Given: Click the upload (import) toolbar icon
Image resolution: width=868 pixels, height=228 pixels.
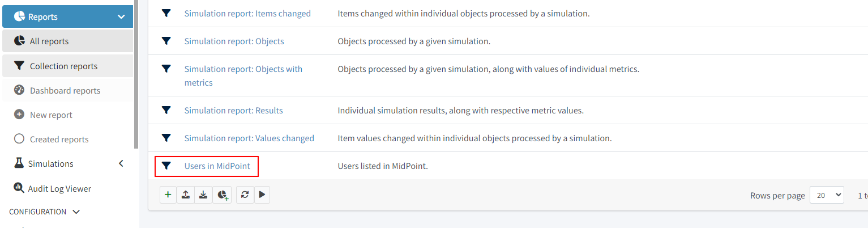Looking at the screenshot, I should pos(186,195).
